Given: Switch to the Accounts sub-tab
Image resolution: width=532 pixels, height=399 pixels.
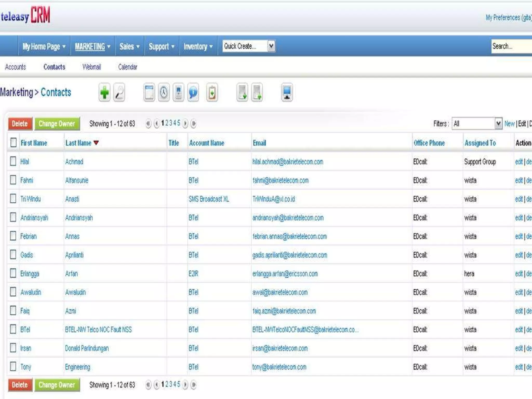Looking at the screenshot, I should [15, 67].
